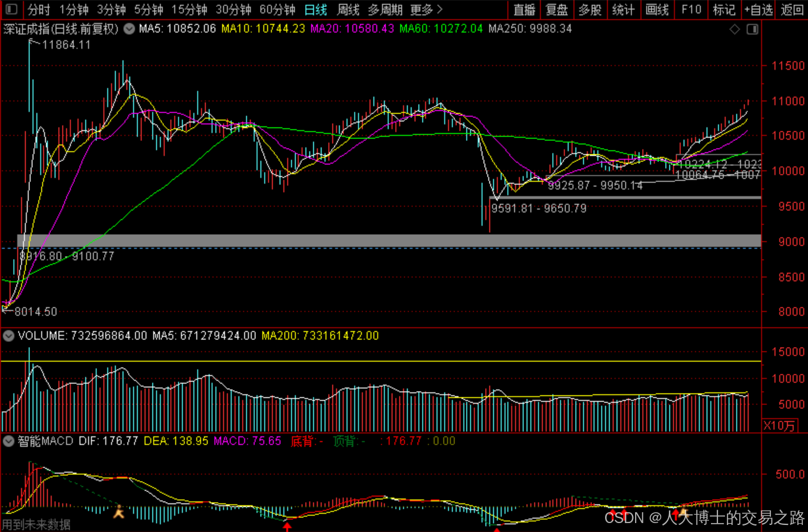808x532 pixels.
Task: Click the 9591.81 - 9650.79 gap label
Action: (539, 208)
